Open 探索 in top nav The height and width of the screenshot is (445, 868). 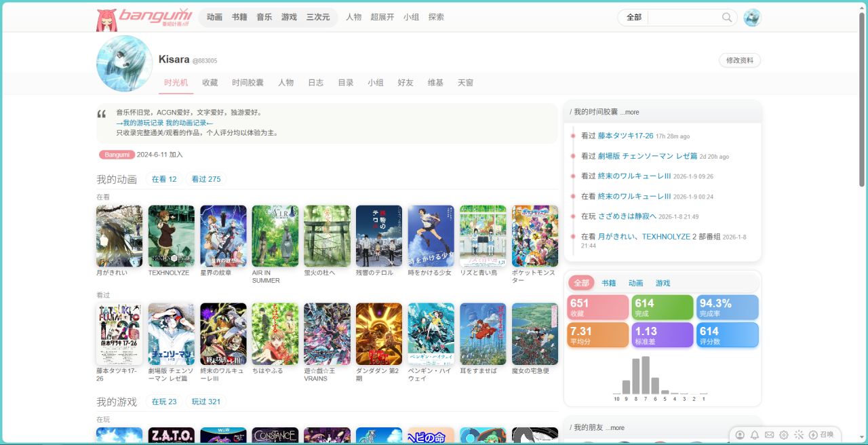[x=437, y=17]
